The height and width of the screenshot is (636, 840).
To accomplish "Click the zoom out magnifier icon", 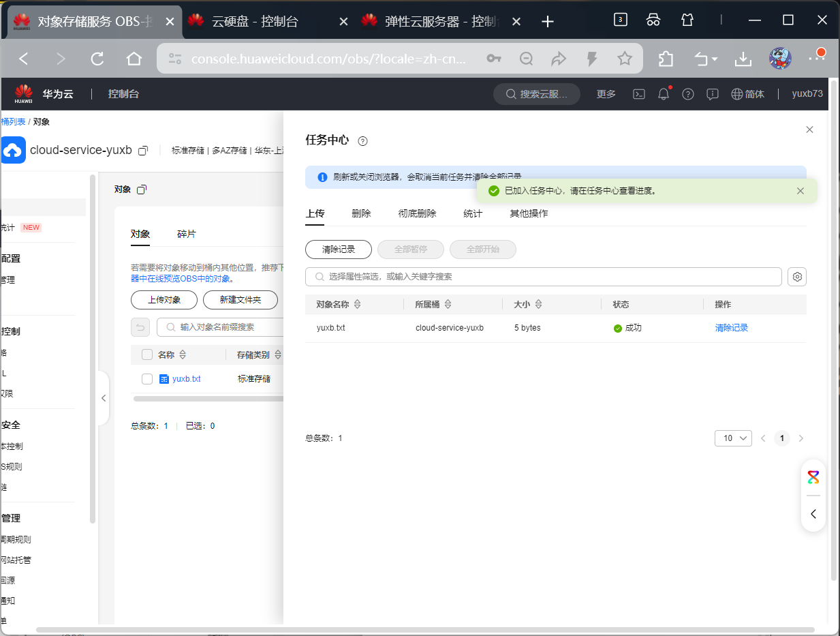I will point(526,59).
